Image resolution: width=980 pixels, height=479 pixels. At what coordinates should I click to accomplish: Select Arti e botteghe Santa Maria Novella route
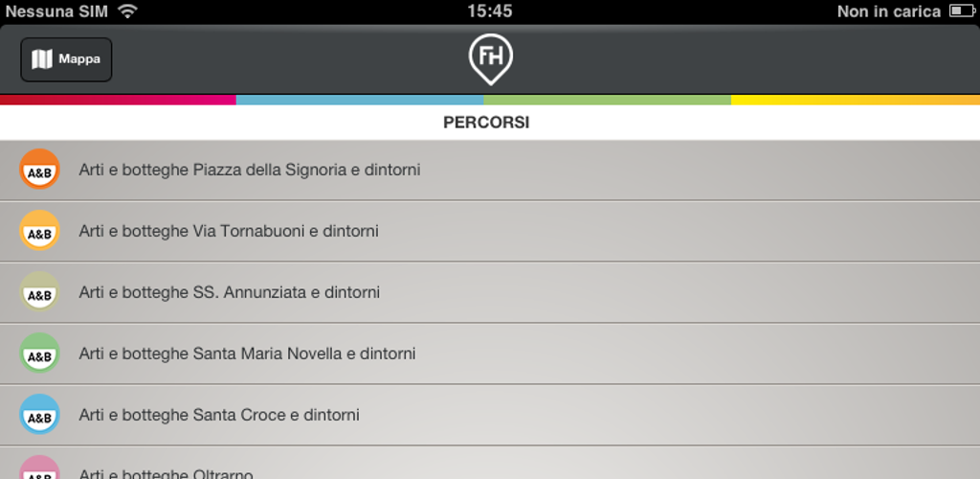[x=247, y=354]
